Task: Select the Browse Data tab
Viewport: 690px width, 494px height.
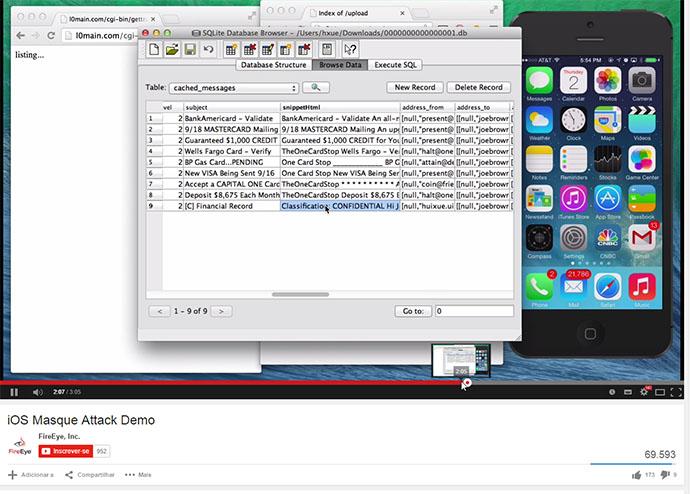Action: 340,65
